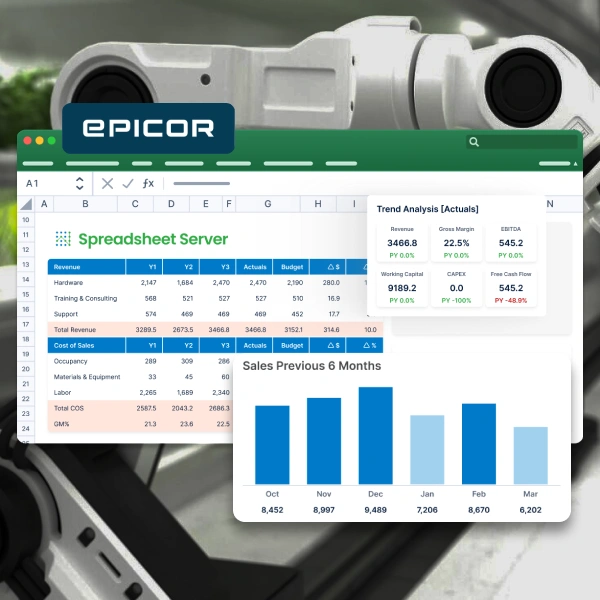Click the Labor row label

pos(62,393)
